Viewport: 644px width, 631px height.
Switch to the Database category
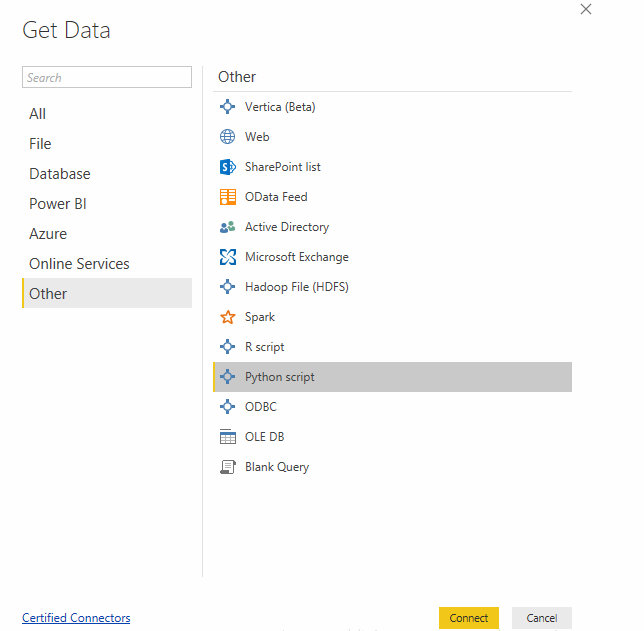(107, 174)
